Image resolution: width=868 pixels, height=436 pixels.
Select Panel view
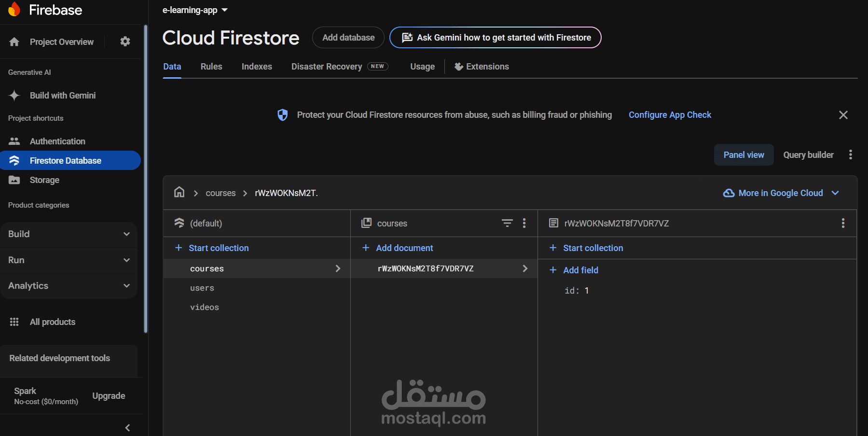(x=744, y=155)
